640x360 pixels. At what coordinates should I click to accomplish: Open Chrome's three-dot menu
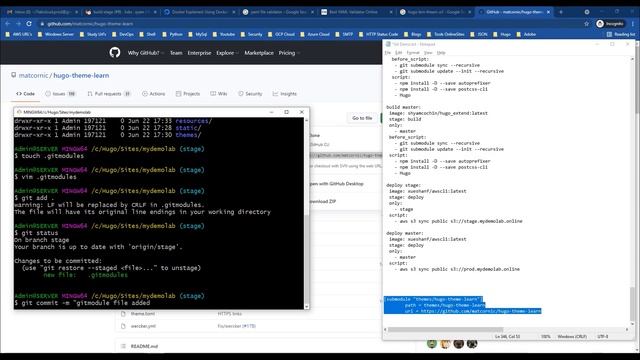coord(633,24)
